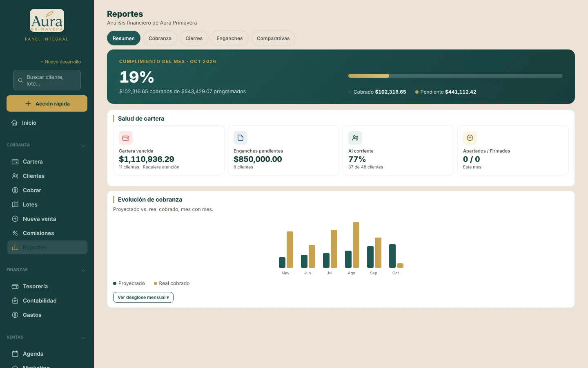The width and height of the screenshot is (588, 368).
Task: Click the search magnifier icon
Action: [x=20, y=81]
